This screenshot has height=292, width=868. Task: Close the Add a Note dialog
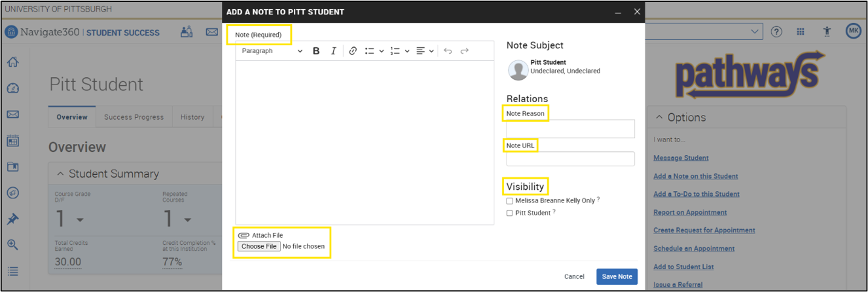point(636,11)
